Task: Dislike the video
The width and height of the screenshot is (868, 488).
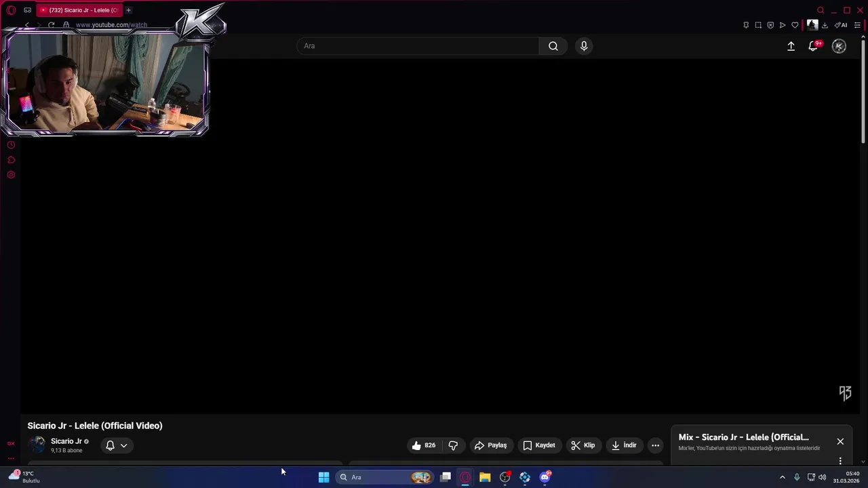Action: coord(453,445)
